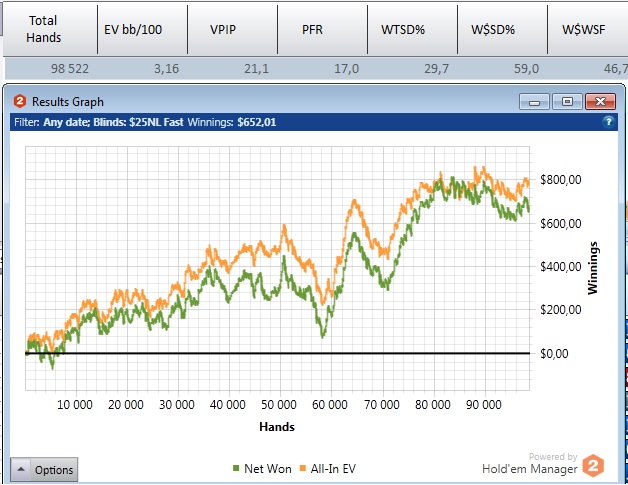Sort by the PFR column header

[x=322, y=29]
